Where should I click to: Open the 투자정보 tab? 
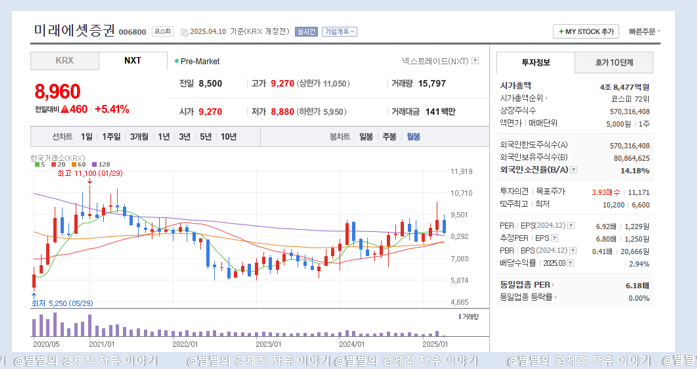point(536,63)
